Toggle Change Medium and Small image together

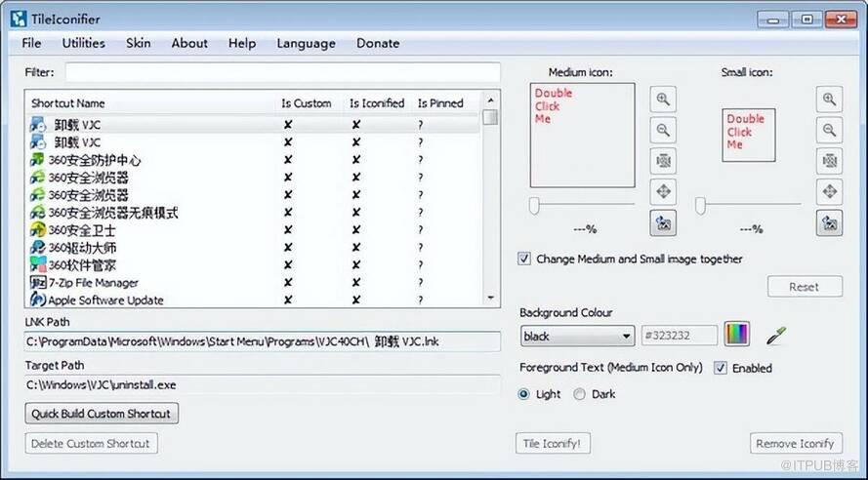(x=523, y=259)
